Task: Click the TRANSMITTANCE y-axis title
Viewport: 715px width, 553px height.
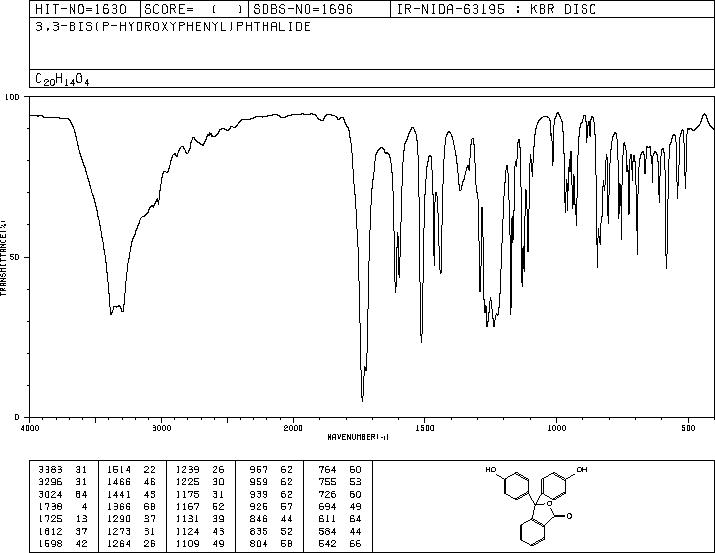Action: coord(3,258)
